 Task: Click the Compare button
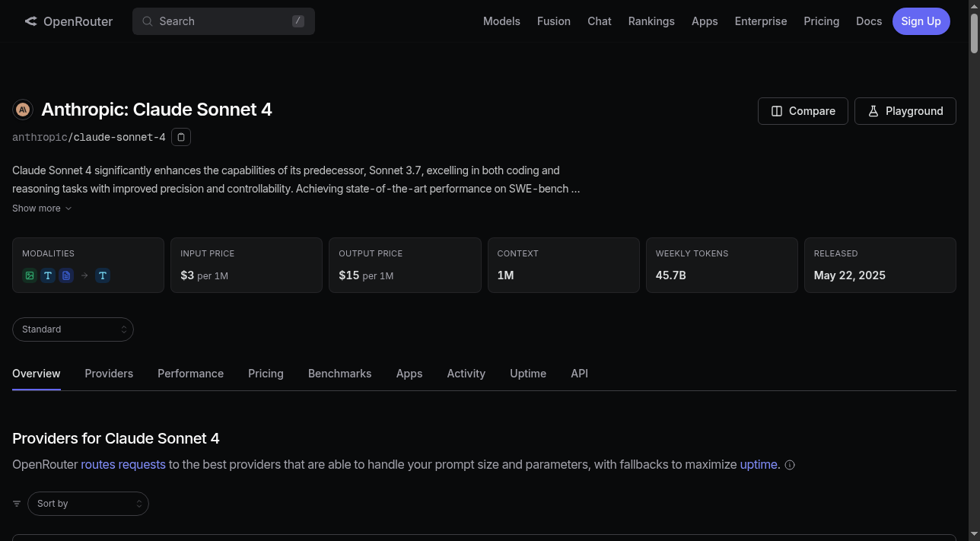pyautogui.click(x=803, y=111)
